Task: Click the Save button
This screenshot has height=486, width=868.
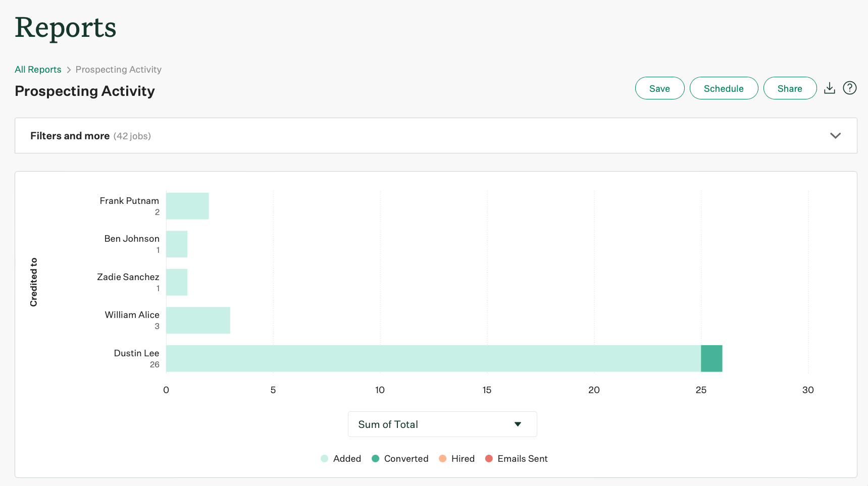Action: click(659, 88)
